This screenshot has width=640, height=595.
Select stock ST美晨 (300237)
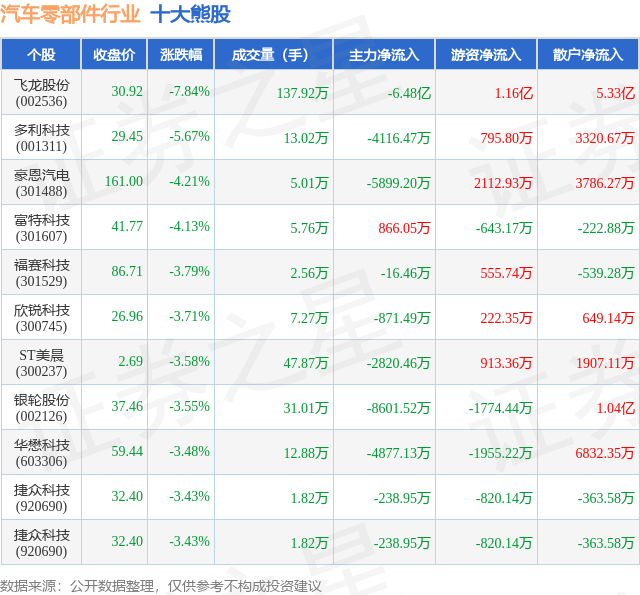(41, 362)
